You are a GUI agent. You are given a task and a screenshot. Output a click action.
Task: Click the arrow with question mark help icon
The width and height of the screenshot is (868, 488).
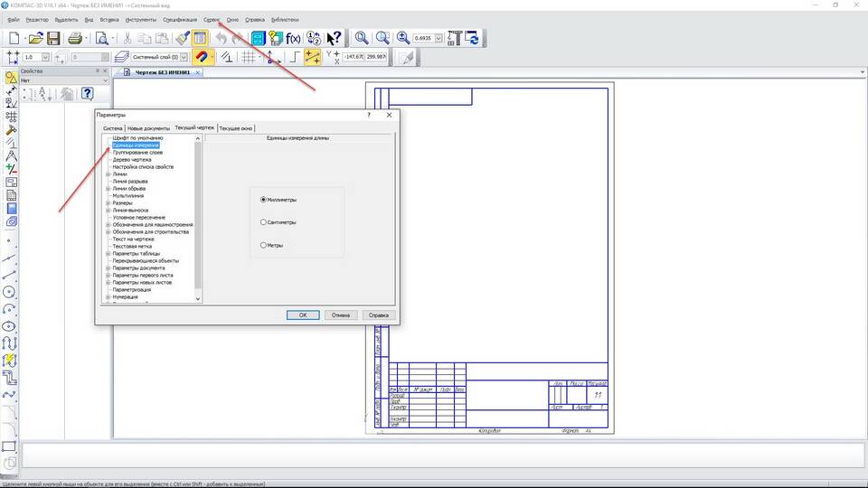[x=334, y=38]
